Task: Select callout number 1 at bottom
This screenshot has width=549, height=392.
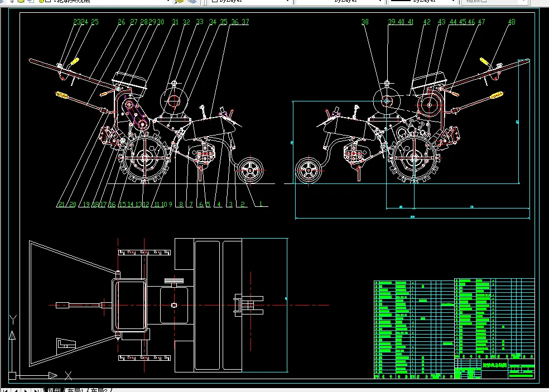Action: 261,204
